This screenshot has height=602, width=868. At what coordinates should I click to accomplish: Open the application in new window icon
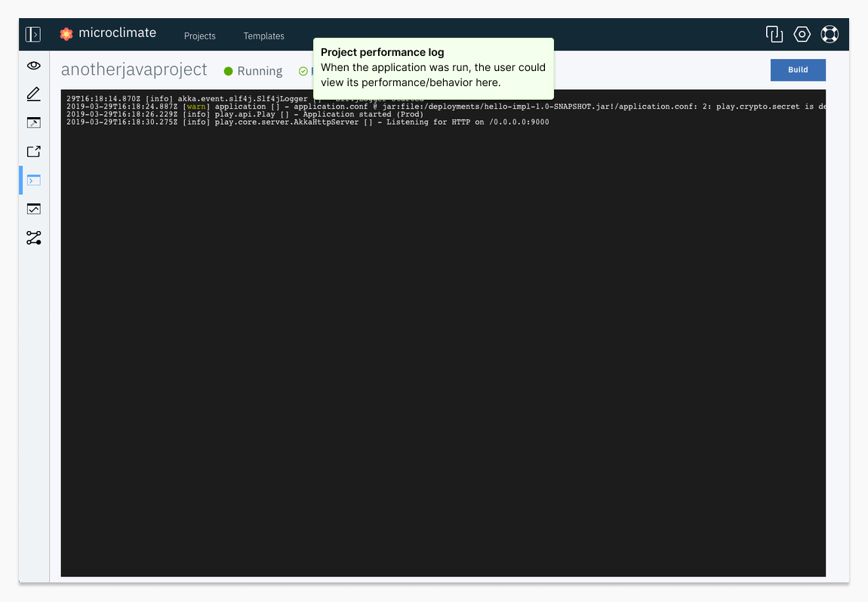(x=33, y=151)
